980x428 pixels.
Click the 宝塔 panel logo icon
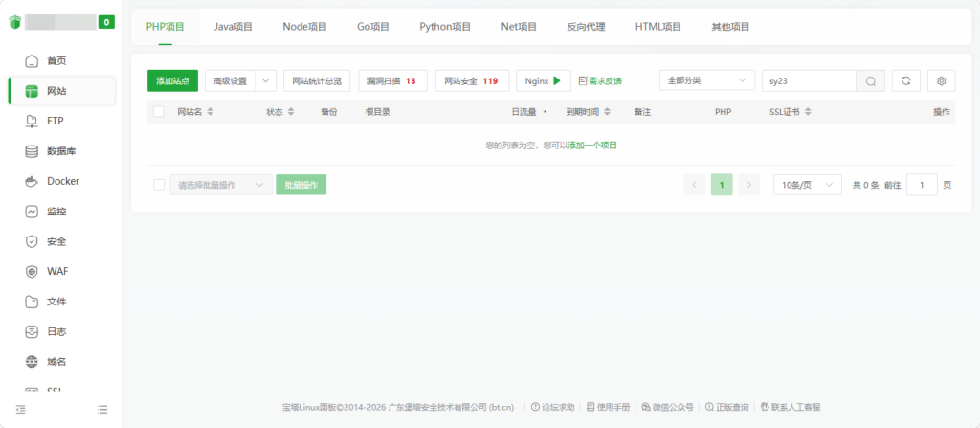click(x=15, y=22)
